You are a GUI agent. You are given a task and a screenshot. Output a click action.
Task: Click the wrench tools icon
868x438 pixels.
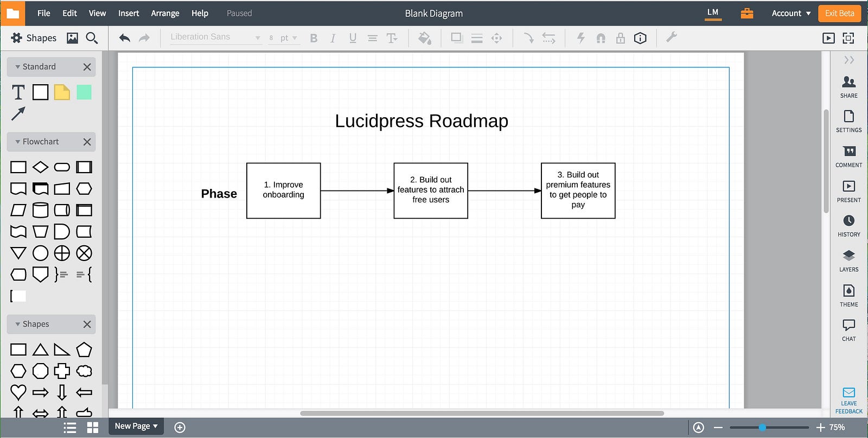[x=671, y=37]
